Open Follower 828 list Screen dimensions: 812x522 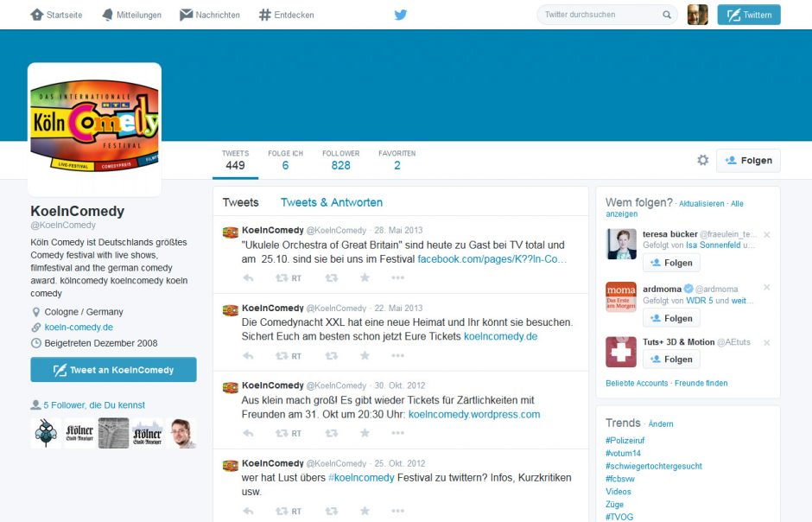pos(340,160)
